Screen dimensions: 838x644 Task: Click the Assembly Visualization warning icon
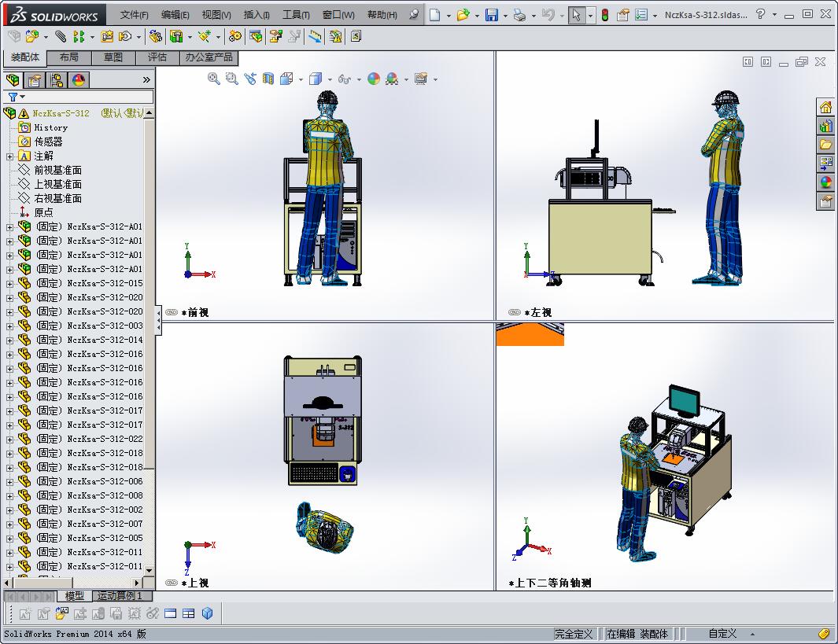(x=336, y=36)
